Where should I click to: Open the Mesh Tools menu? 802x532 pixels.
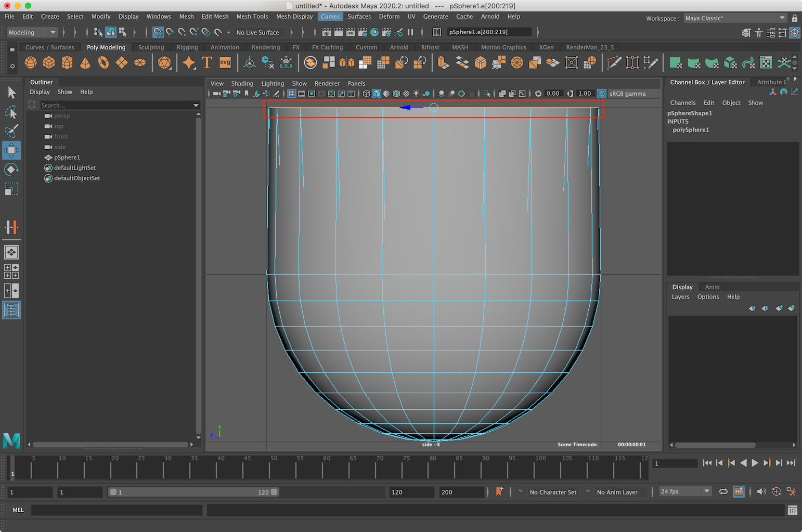coord(252,16)
